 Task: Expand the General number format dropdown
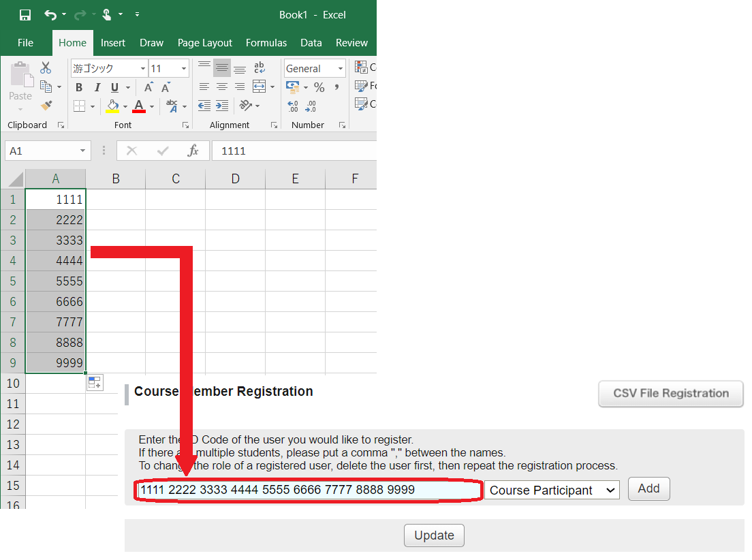pyautogui.click(x=341, y=69)
